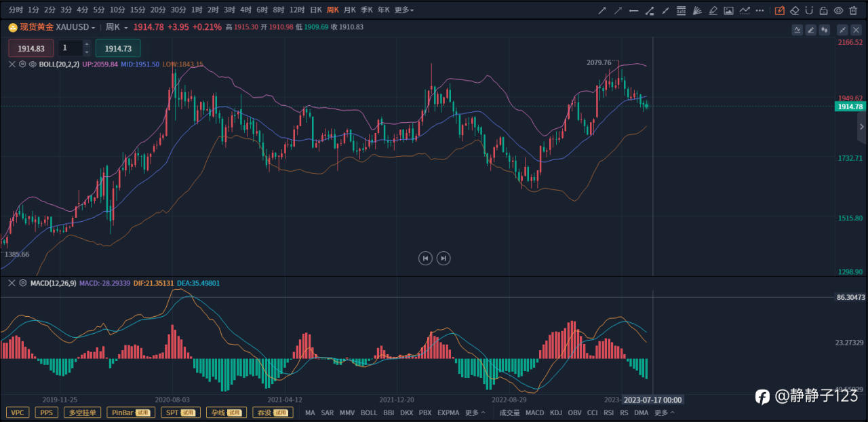The image size is (868, 422).
Task: Delete all drawings with trash icon
Action: [x=853, y=10]
